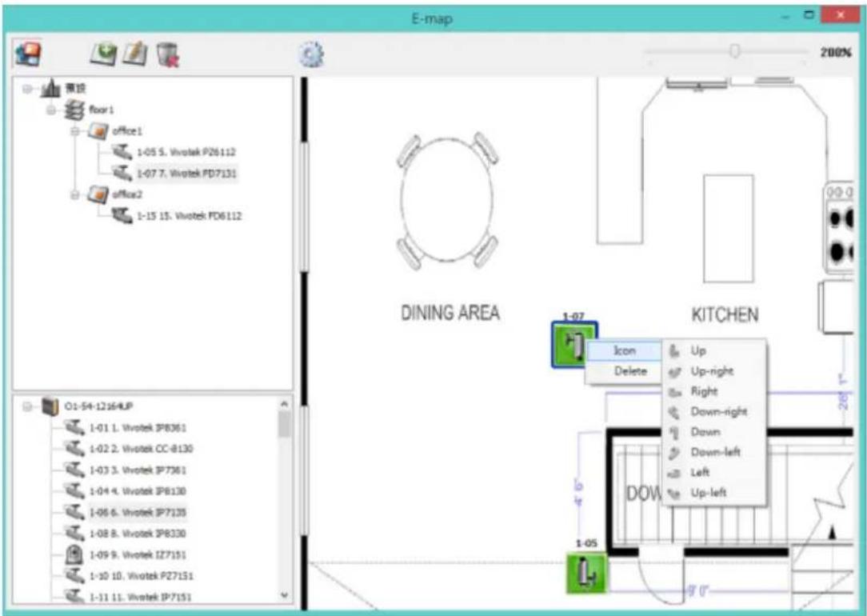Click the floor1 layers icon
Image resolution: width=867 pixels, height=616 pixels.
pyautogui.click(x=74, y=110)
